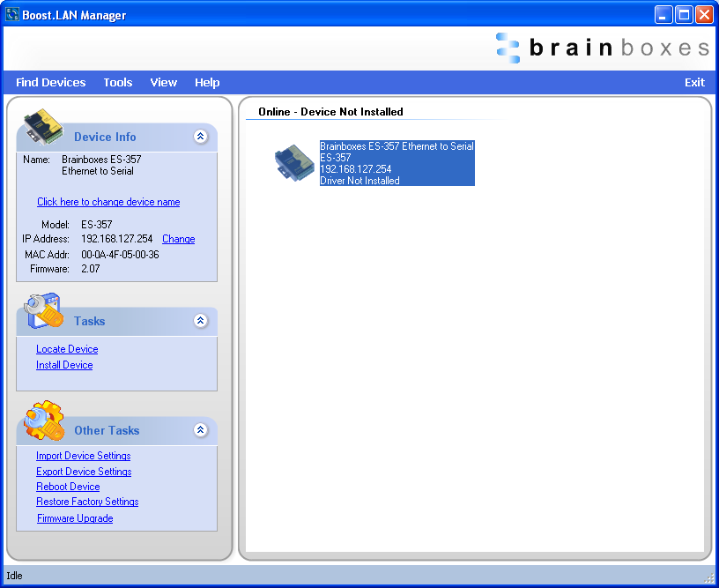
Task: Click Restore Factory Settings link
Action: (x=86, y=502)
